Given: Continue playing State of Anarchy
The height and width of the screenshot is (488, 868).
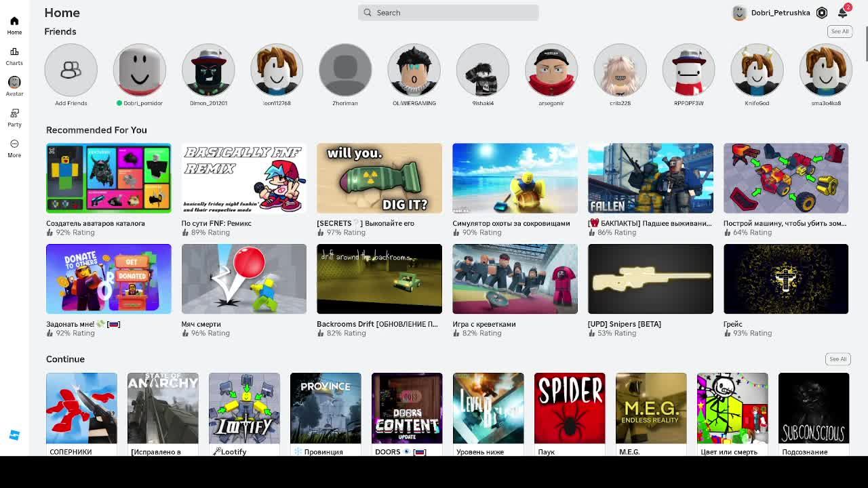Looking at the screenshot, I should (163, 408).
